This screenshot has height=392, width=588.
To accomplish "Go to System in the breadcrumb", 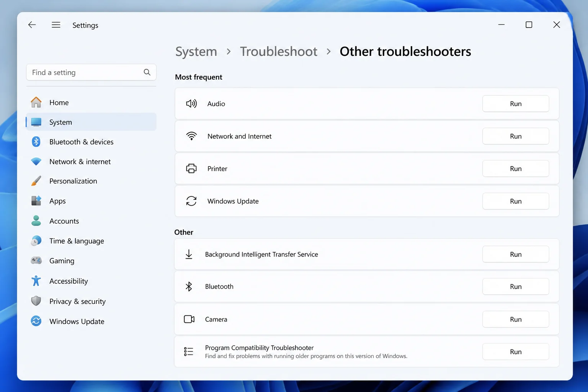I will (x=196, y=51).
